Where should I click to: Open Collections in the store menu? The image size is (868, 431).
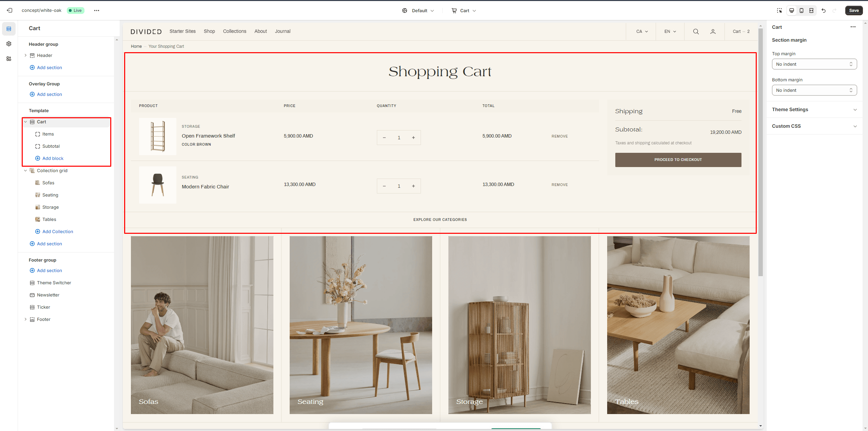click(x=234, y=31)
